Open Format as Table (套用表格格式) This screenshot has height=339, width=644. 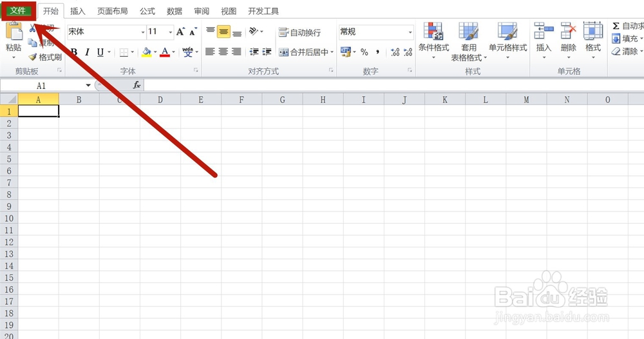click(x=469, y=41)
